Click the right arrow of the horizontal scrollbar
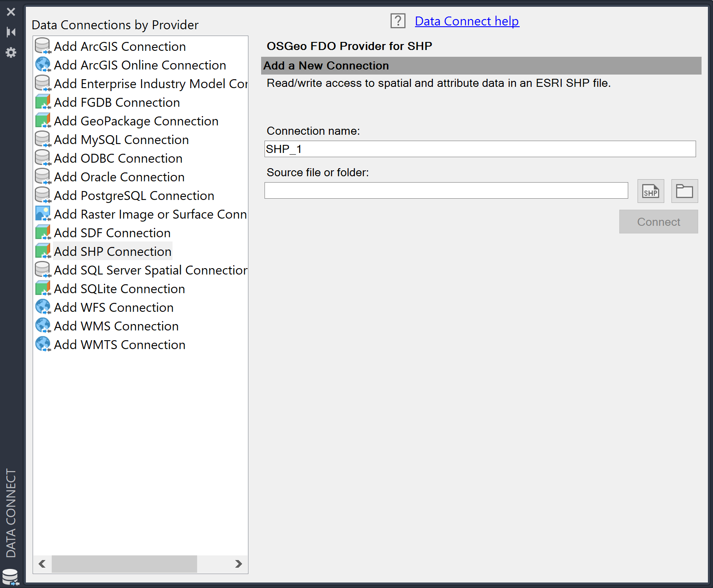 pyautogui.click(x=238, y=564)
